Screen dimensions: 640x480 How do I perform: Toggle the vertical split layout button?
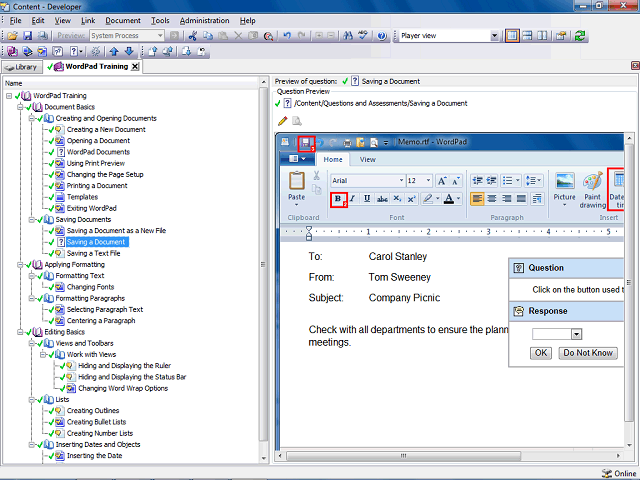click(542, 36)
